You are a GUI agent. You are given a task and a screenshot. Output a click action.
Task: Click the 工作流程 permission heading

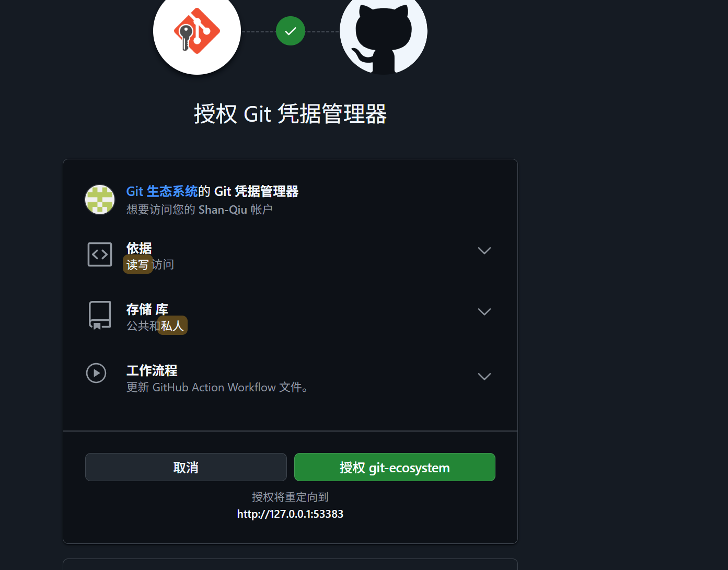pyautogui.click(x=152, y=370)
